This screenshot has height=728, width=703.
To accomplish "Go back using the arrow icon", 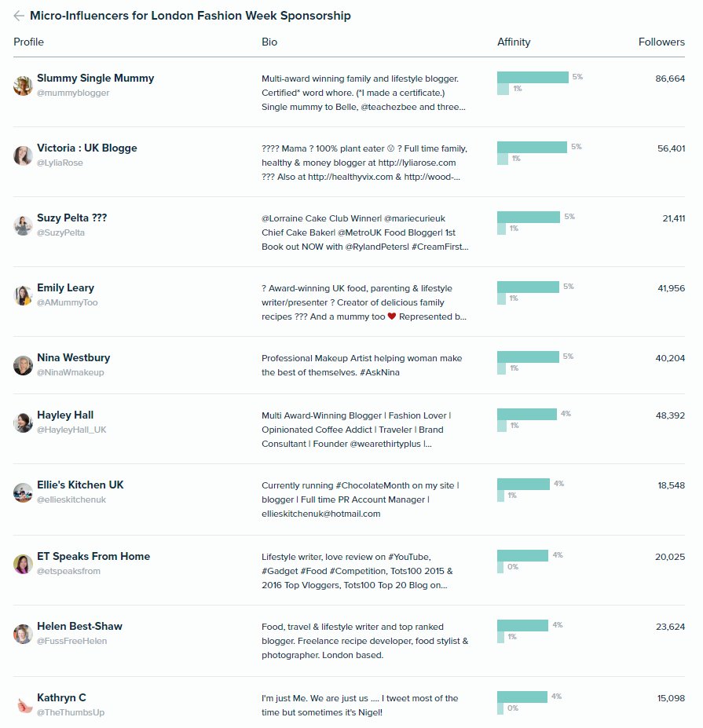I will pyautogui.click(x=19, y=16).
